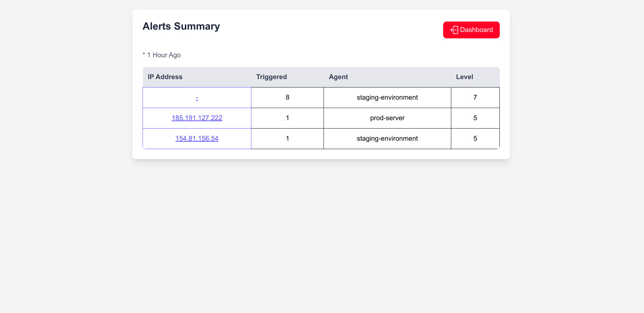Image resolution: width=644 pixels, height=313 pixels.
Task: Click the dash IP address link
Action: pyautogui.click(x=197, y=98)
